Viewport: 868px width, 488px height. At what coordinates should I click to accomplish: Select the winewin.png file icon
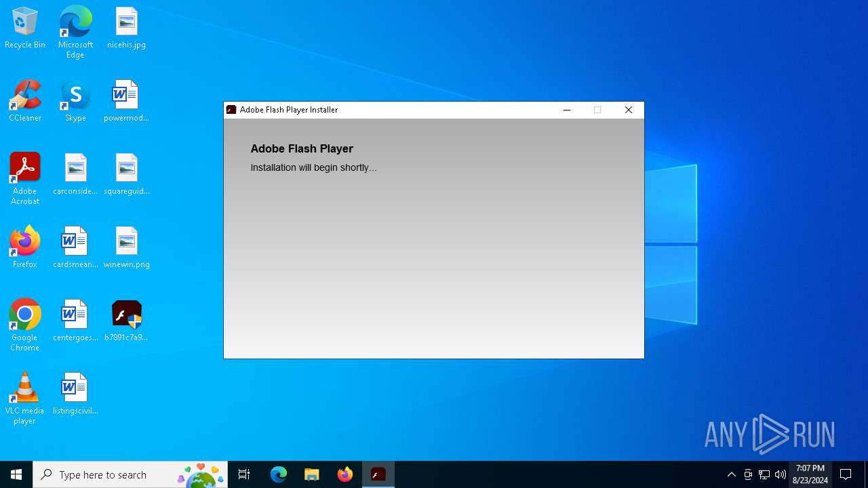[x=126, y=248]
